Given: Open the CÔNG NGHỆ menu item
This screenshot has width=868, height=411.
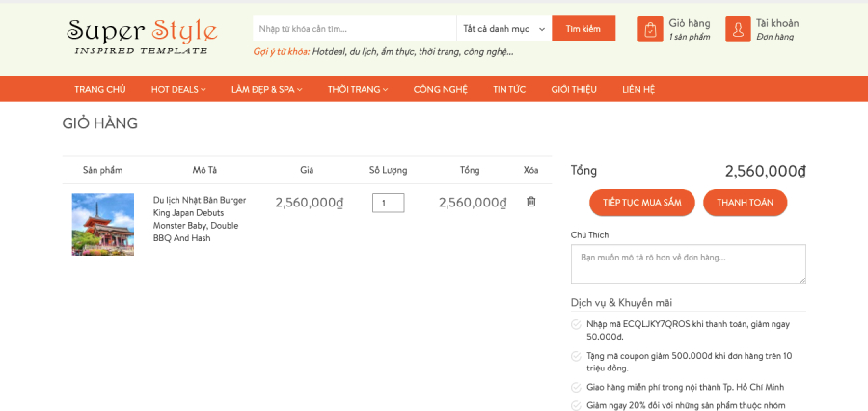Looking at the screenshot, I should pos(441,89).
